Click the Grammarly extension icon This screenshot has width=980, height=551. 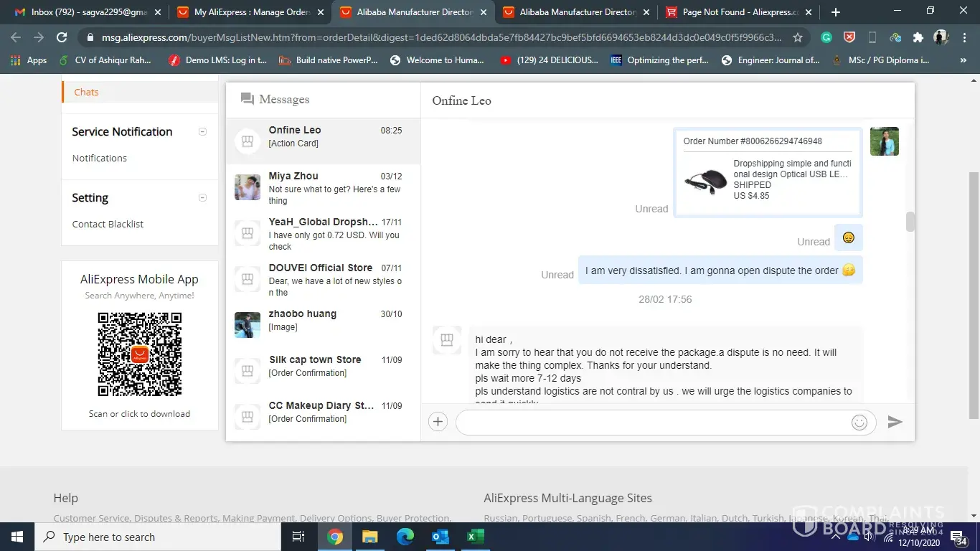tap(826, 37)
